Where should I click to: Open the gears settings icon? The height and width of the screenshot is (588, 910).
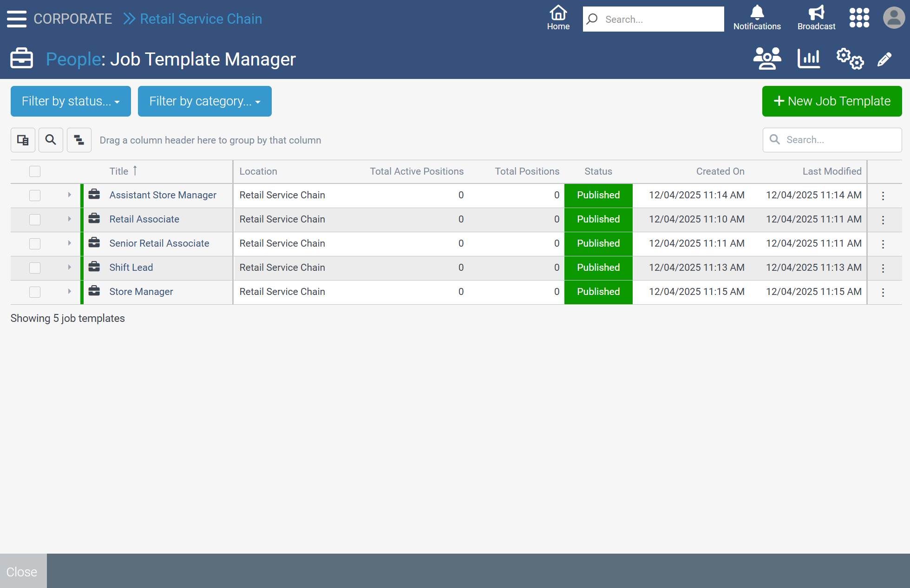(x=850, y=59)
